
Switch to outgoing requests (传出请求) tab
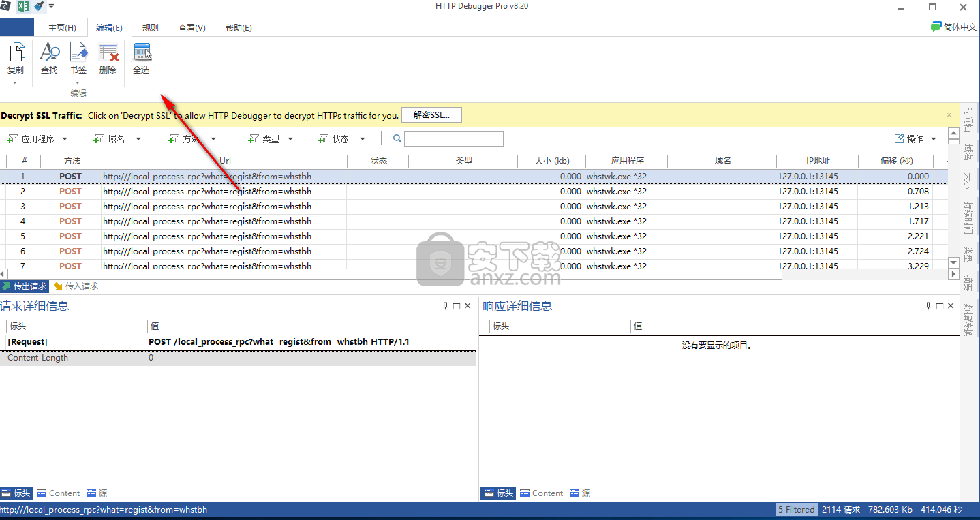coord(25,286)
